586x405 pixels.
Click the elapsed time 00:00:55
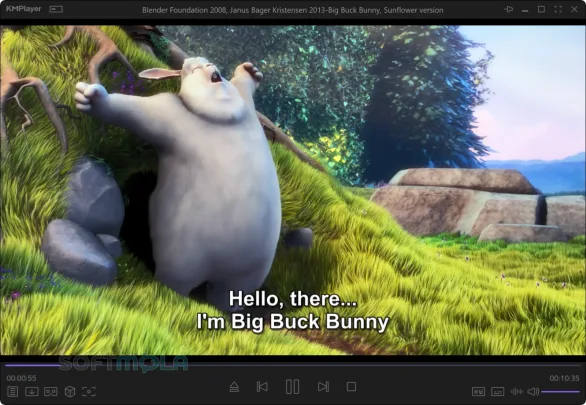pyautogui.click(x=22, y=378)
